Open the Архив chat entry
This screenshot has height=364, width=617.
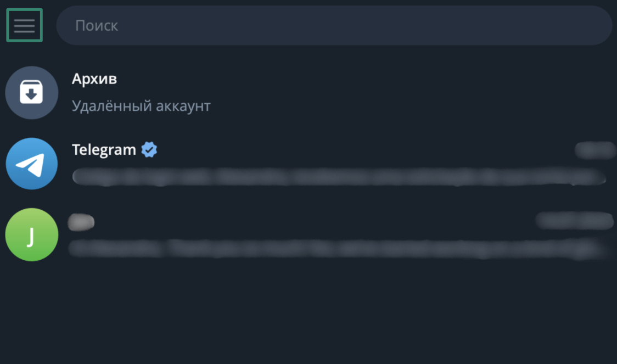pyautogui.click(x=220, y=92)
